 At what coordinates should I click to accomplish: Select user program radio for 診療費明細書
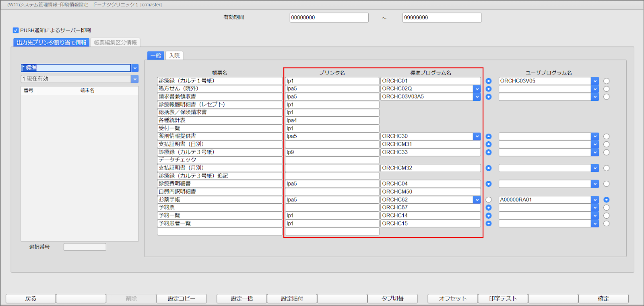point(607,184)
